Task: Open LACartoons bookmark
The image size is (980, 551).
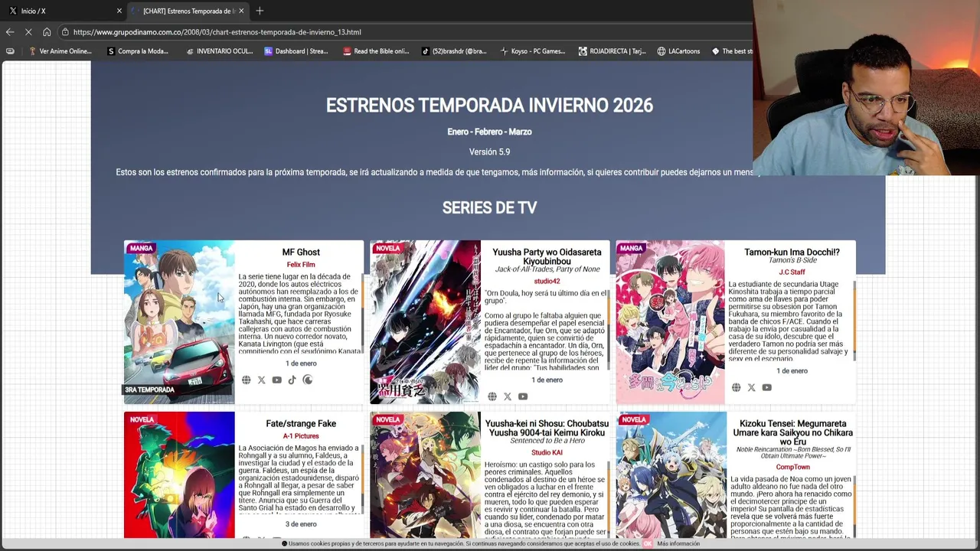Action: coord(678,51)
